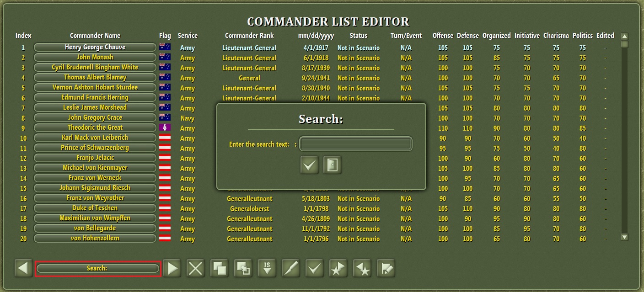The image size is (644, 292).
Task: Select commander Franz von Weyrother
Action: click(95, 198)
